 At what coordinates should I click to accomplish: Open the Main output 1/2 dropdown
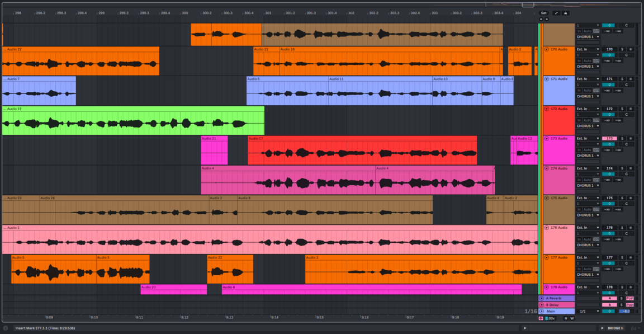588,311
